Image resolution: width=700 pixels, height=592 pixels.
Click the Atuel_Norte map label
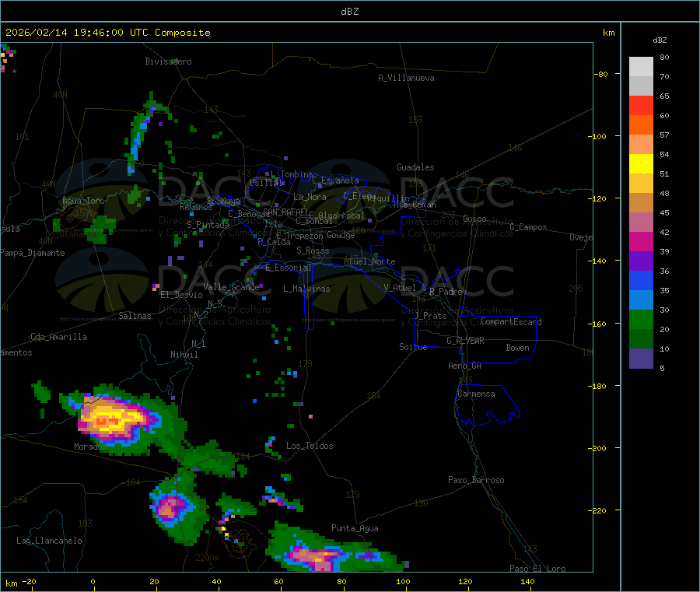pos(369,261)
